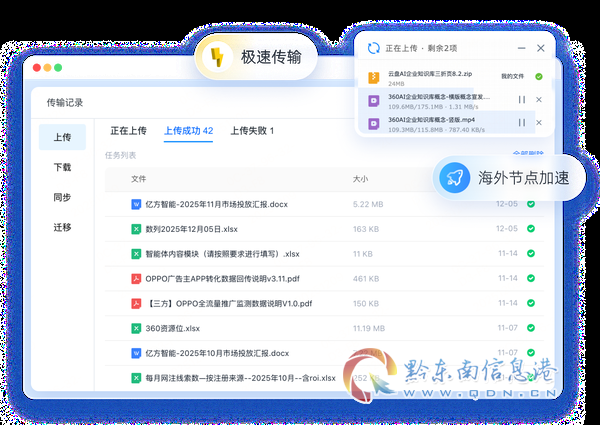Image resolution: width=600 pixels, height=425 pixels.
Task: Click the Excel icon beside 数列2025年12月05日.xlsx
Action: 136,229
